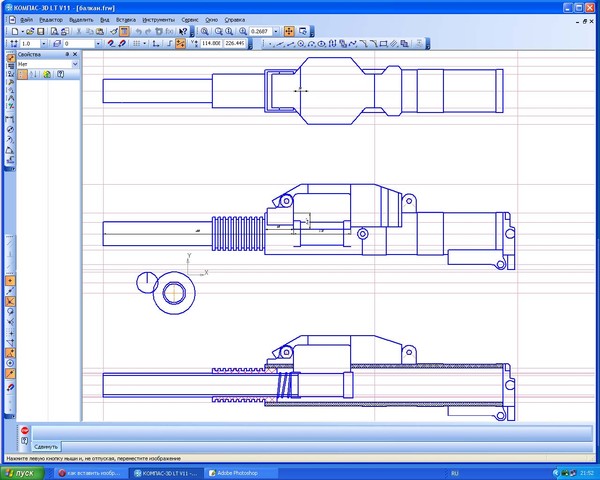Open the Инструменты menu

(158, 20)
